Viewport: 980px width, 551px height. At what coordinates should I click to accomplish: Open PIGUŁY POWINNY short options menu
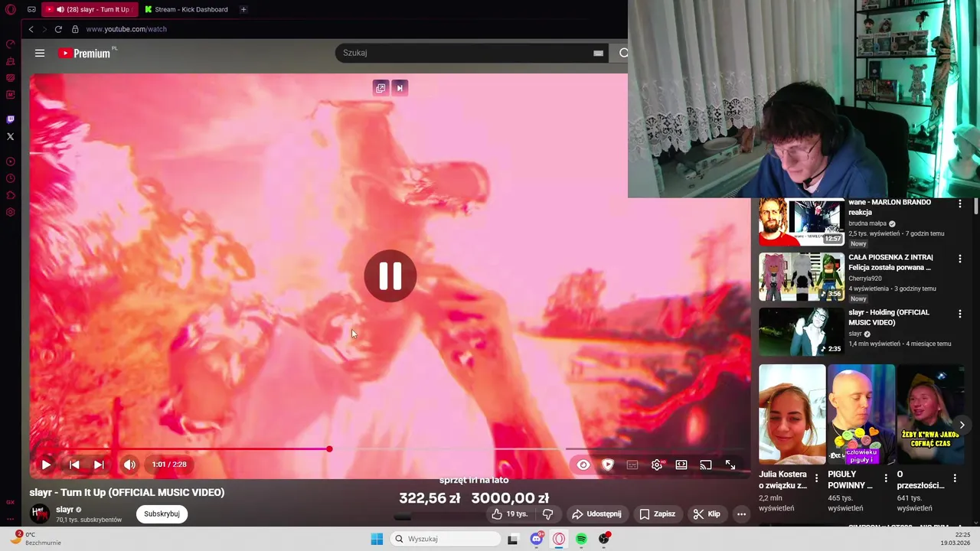click(886, 478)
